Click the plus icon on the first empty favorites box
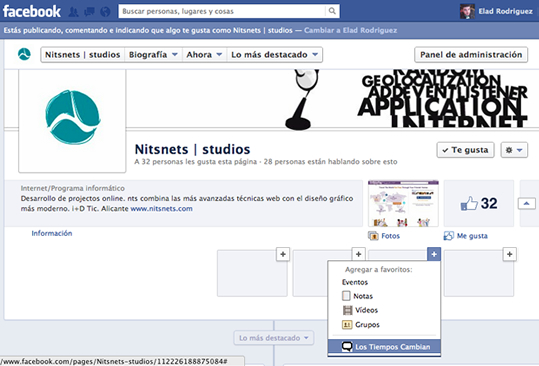The image size is (539, 366). [x=283, y=254]
